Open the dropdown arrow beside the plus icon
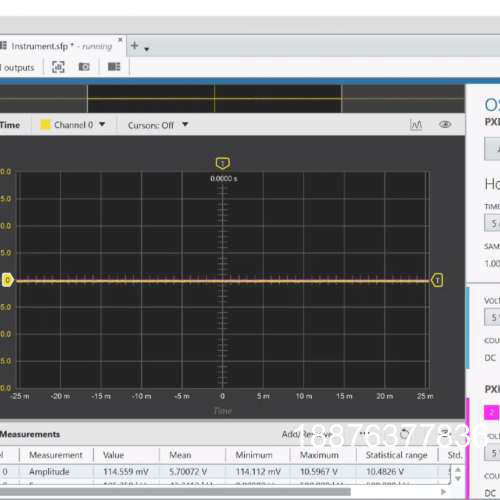This screenshot has width=500, height=500. [146, 49]
